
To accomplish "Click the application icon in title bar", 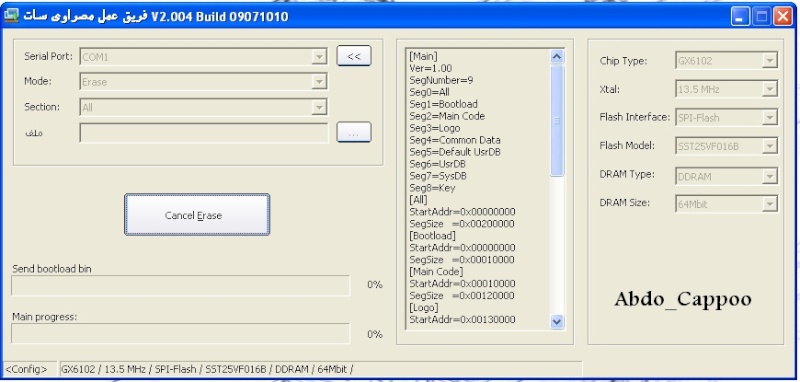I will tap(11, 16).
